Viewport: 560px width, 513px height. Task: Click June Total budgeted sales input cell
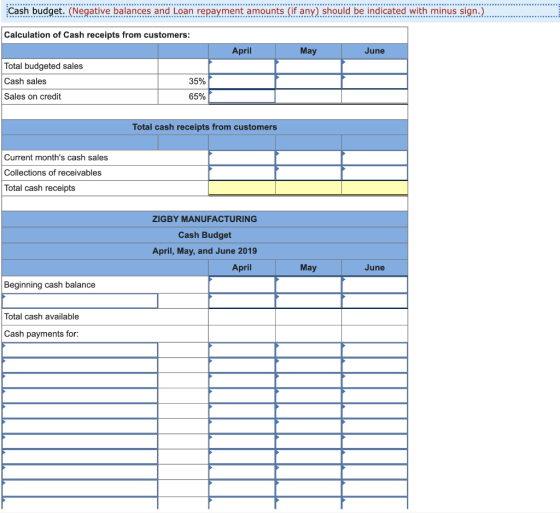point(374,66)
